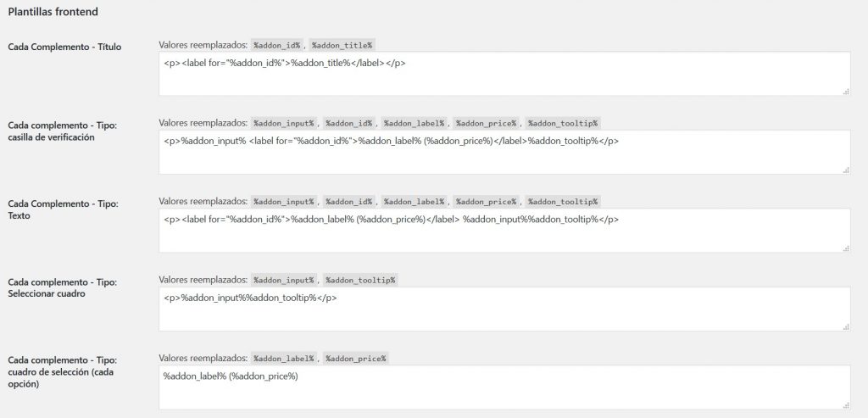Image resolution: width=868 pixels, height=418 pixels.
Task: Click the "Cada Complemento - Título" label
Action: click(x=64, y=47)
